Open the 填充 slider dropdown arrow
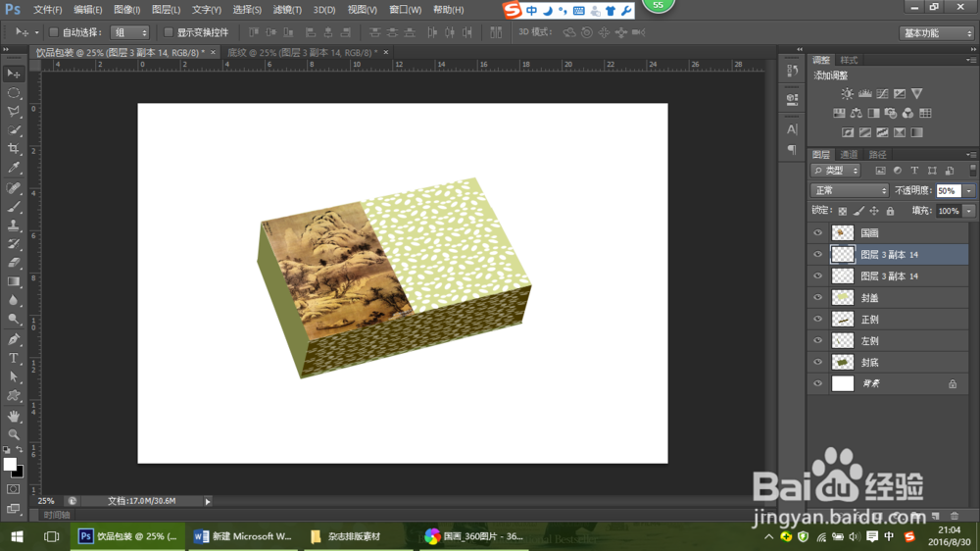The height and width of the screenshot is (551, 980). [x=969, y=212]
